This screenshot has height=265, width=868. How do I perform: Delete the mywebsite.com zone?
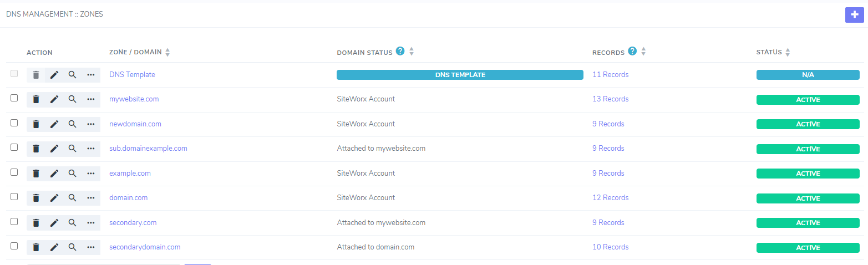pyautogui.click(x=36, y=99)
